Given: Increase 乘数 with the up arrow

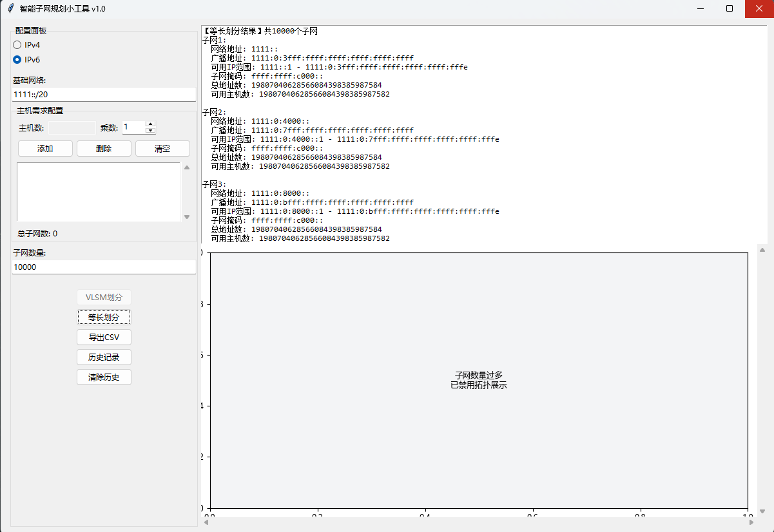Looking at the screenshot, I should pyautogui.click(x=151, y=124).
